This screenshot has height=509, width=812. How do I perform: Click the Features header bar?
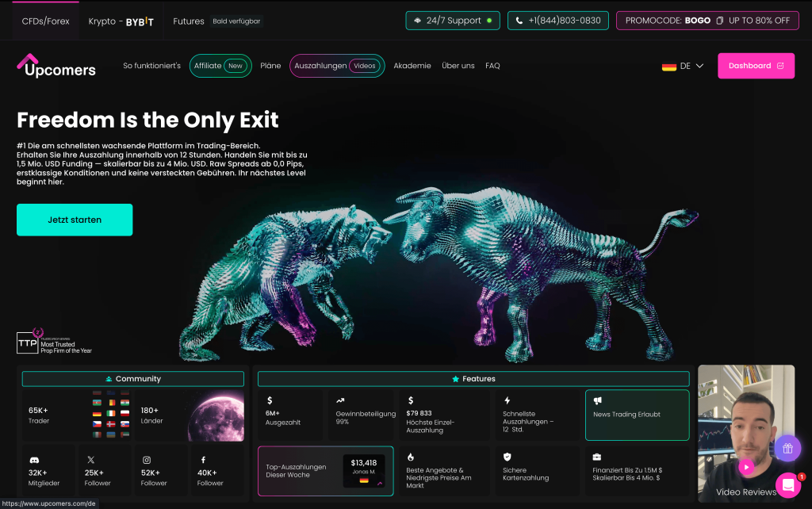click(473, 378)
